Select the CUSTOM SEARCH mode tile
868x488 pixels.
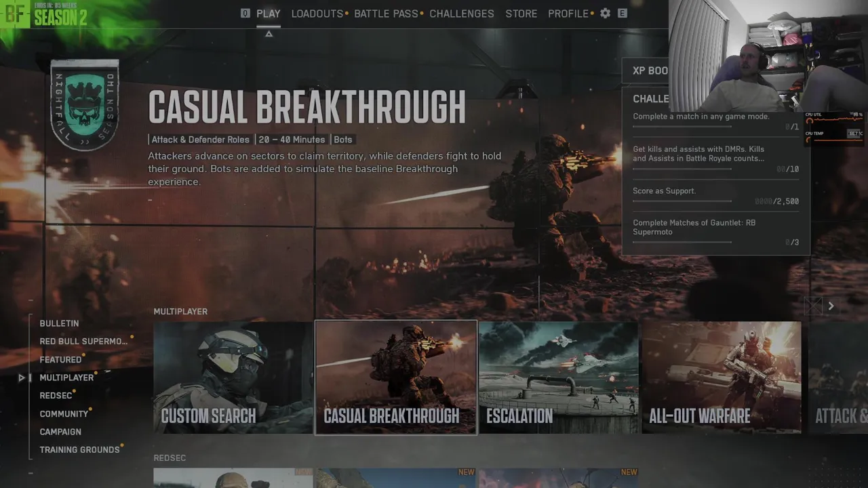tap(233, 378)
